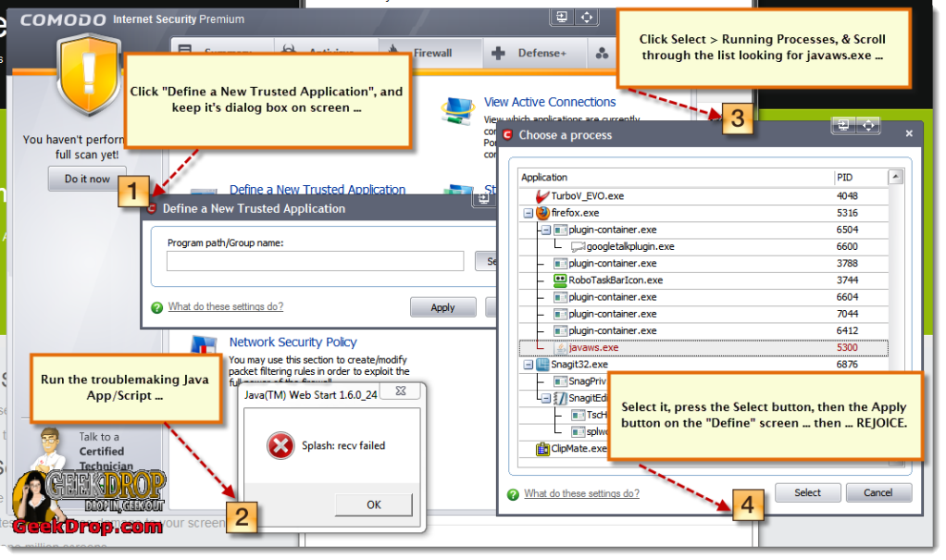Close the Choose a process dialog
Viewport: 946px width, 560px height.
[x=909, y=133]
